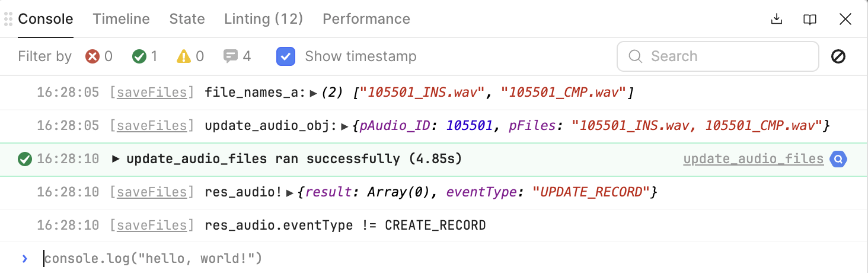
Task: Open the documentation book icon
Action: (x=810, y=19)
